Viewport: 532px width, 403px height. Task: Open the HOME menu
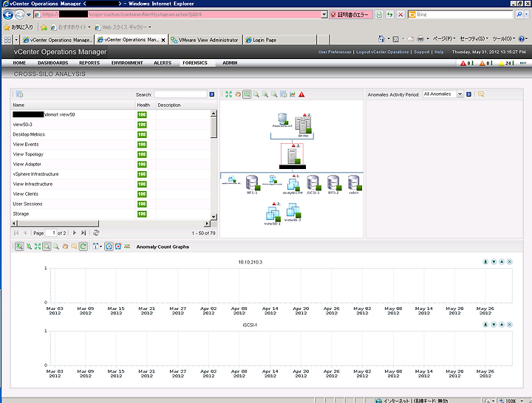pos(19,63)
